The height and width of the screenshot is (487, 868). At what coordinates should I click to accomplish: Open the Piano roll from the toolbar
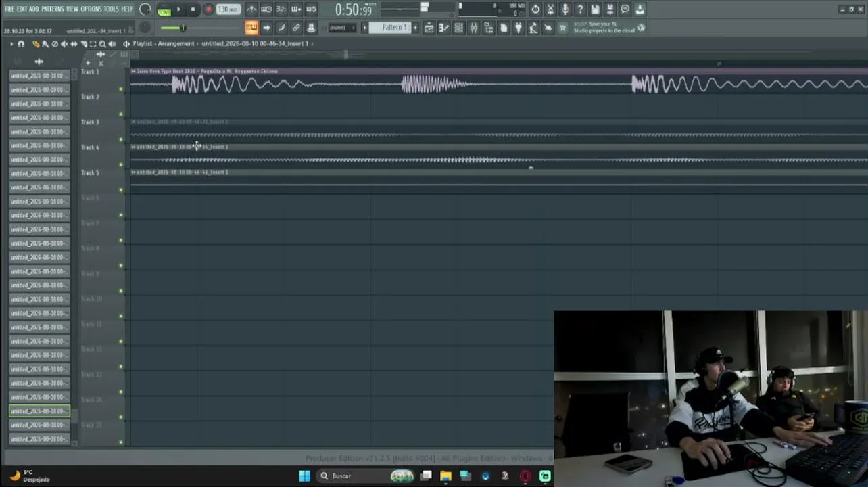(443, 28)
